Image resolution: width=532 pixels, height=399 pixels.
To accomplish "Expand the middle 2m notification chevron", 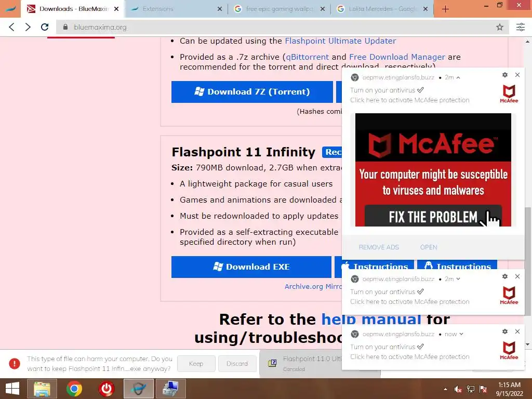I will 458,279.
